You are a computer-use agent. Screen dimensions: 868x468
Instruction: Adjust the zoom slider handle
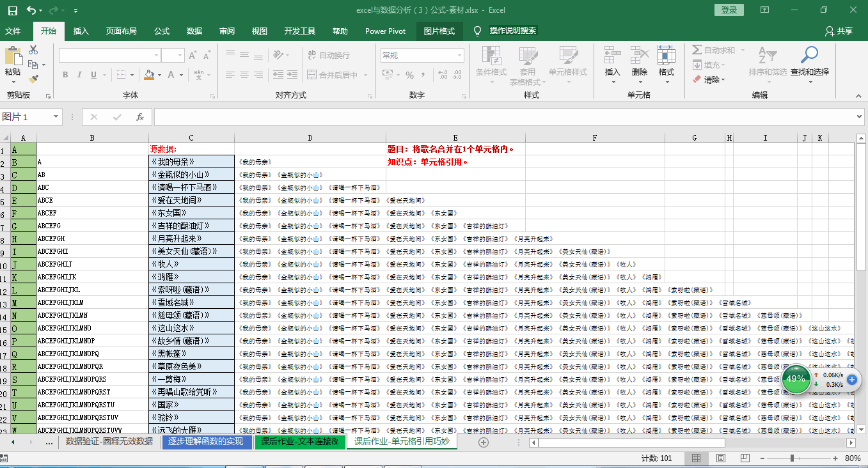click(792, 458)
